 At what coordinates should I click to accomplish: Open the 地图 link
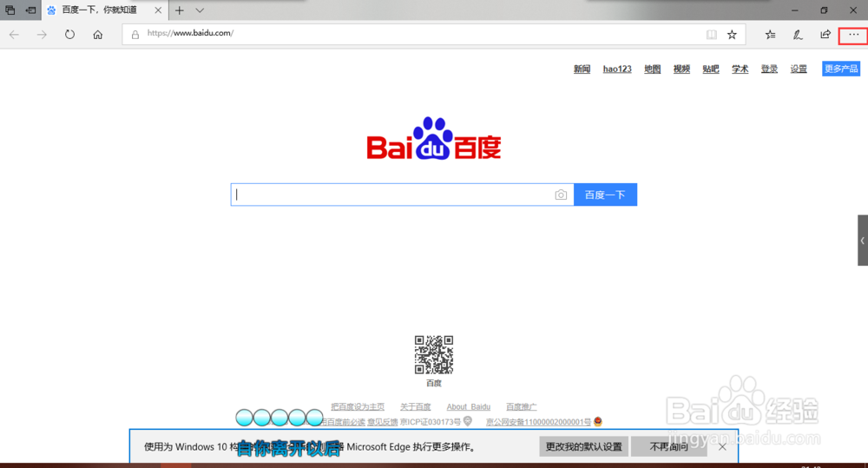click(653, 69)
